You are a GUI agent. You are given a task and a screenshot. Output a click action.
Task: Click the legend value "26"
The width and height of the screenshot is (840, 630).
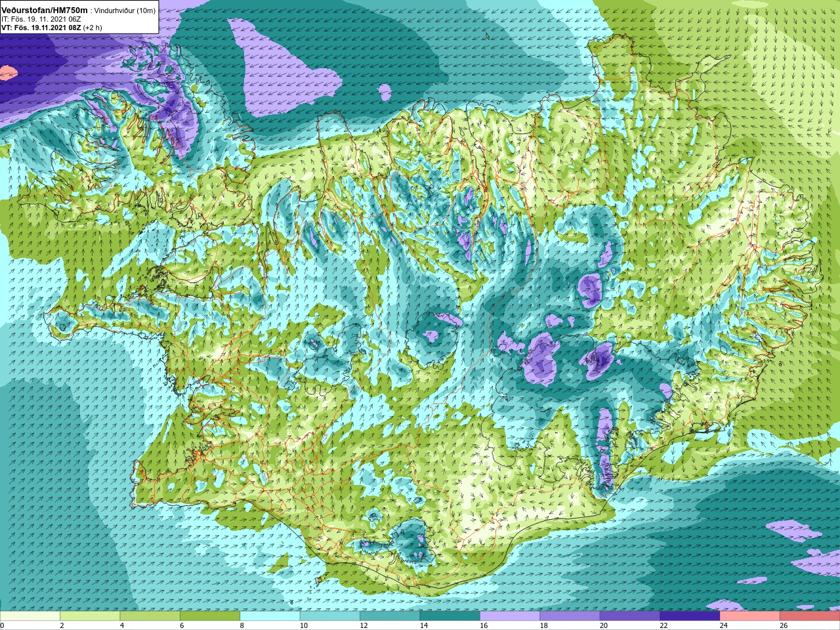784,625
